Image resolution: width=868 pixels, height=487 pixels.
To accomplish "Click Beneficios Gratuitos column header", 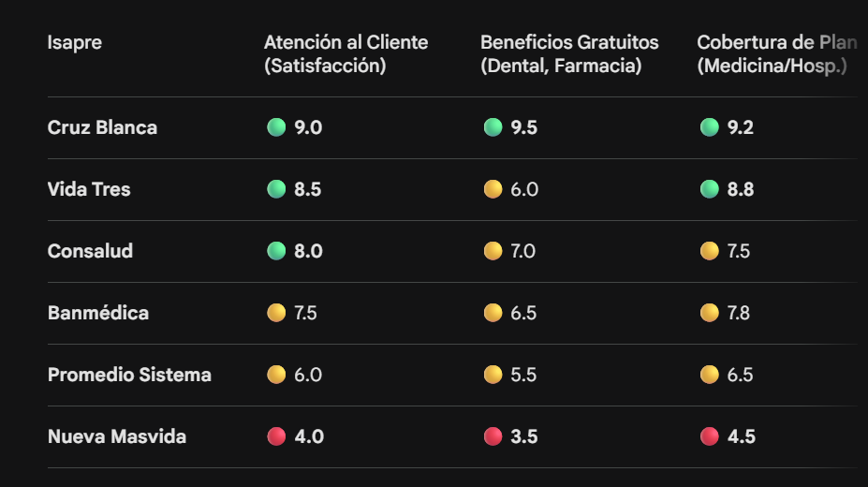I will click(x=569, y=54).
